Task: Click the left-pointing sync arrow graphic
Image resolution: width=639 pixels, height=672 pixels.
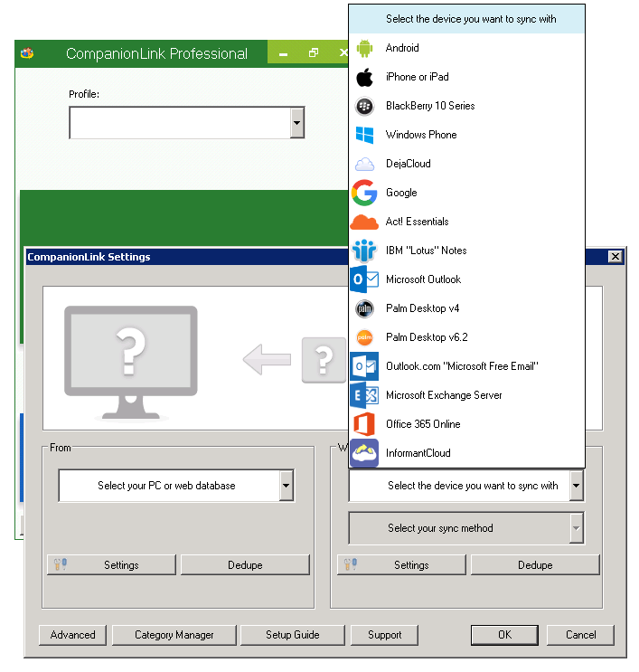Action: click(x=268, y=360)
